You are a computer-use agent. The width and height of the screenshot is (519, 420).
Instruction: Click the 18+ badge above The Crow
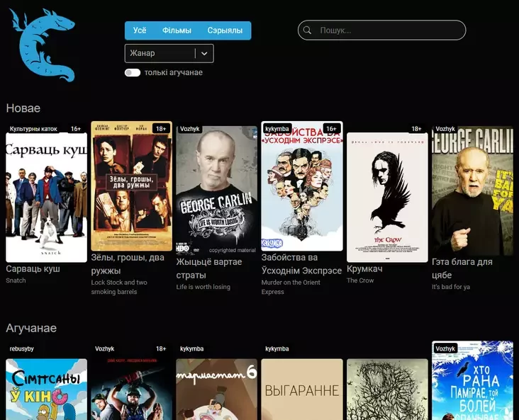pos(416,129)
